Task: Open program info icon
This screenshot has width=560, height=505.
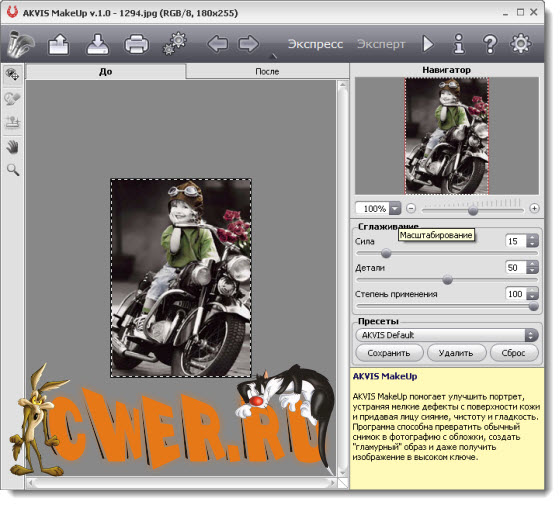Action: 459,44
